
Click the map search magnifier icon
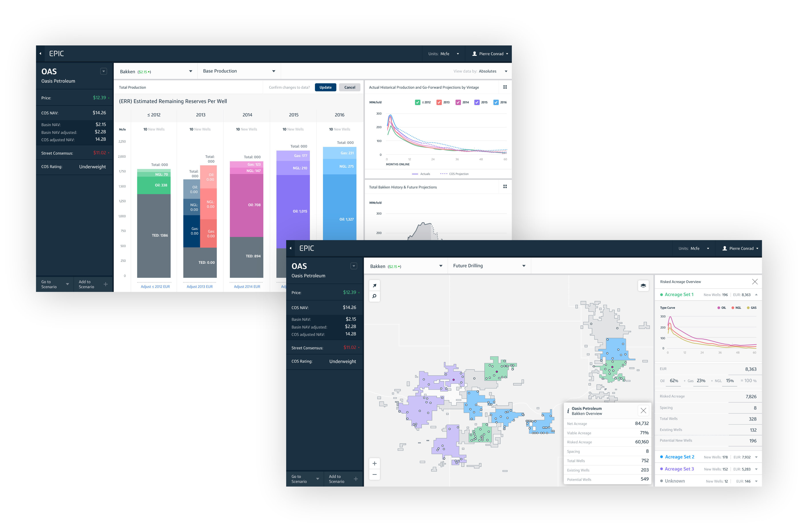click(374, 296)
